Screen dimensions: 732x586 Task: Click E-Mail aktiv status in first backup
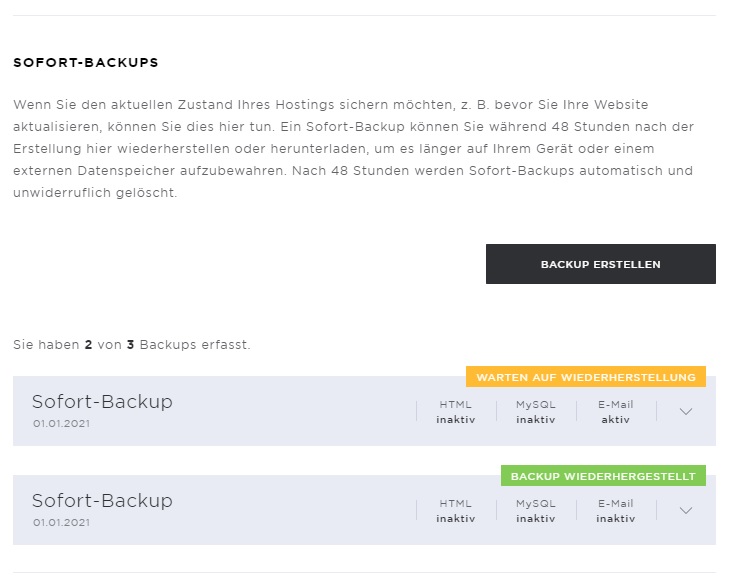tap(615, 412)
